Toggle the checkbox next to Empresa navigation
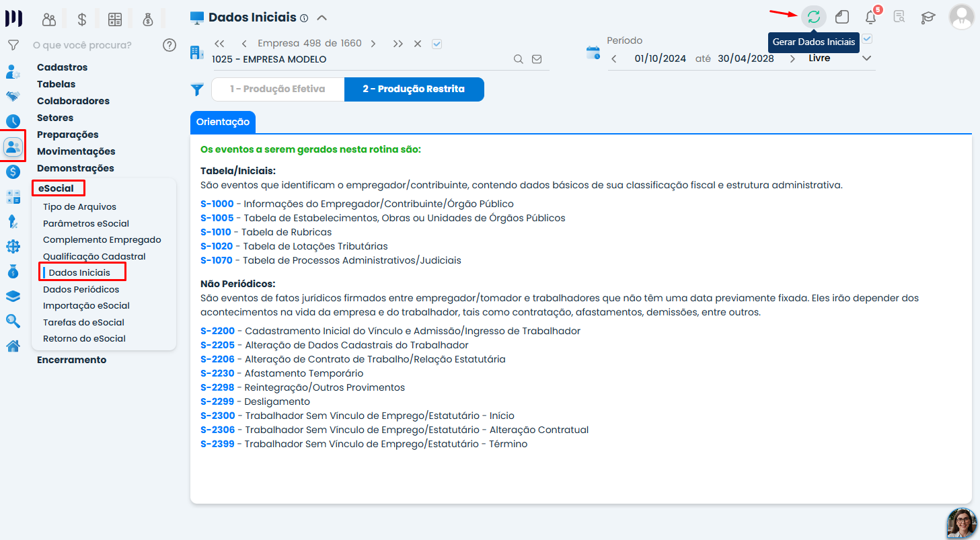Screen dimensions: 980x540 (437, 44)
